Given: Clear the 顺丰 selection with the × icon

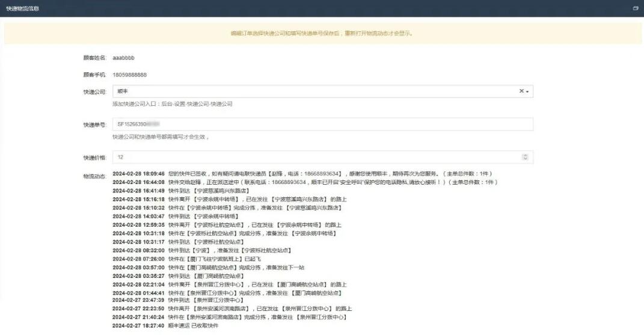Looking at the screenshot, I should [x=521, y=91].
